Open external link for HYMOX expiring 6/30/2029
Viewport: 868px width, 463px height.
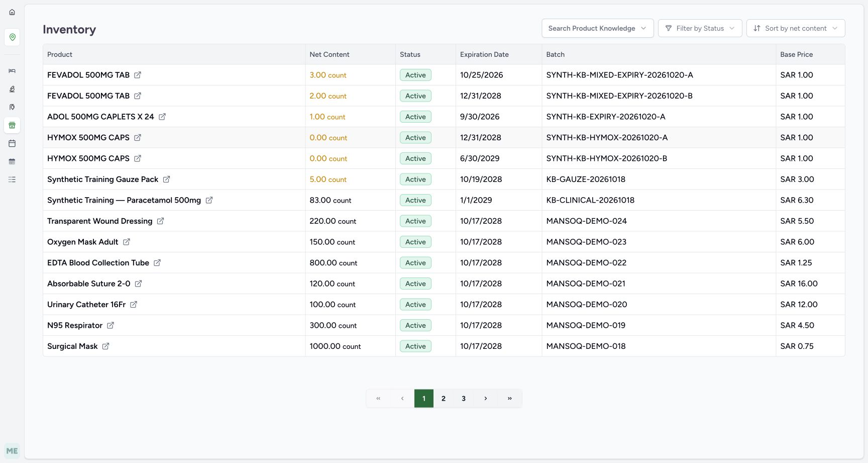click(x=138, y=158)
